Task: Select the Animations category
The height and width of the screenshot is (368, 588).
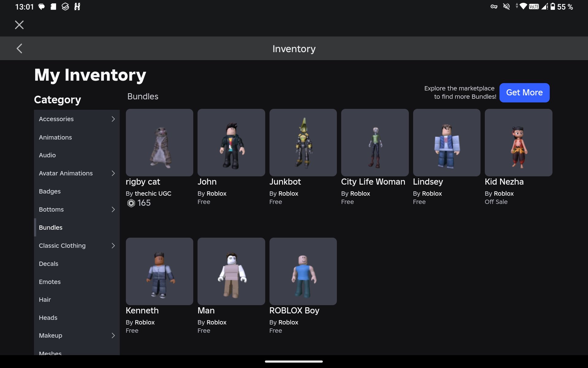Action: pos(77,137)
